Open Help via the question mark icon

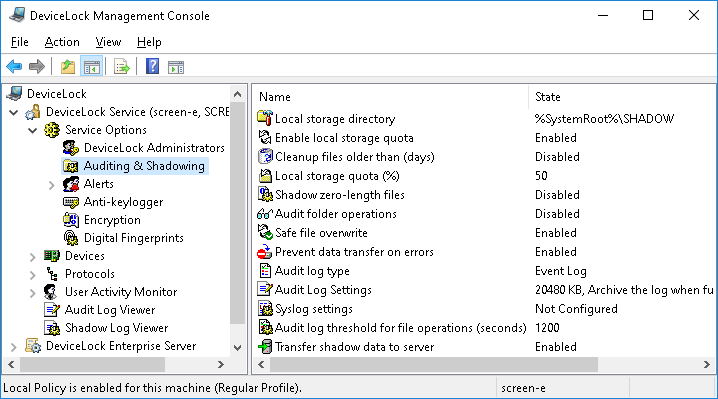pyautogui.click(x=152, y=67)
